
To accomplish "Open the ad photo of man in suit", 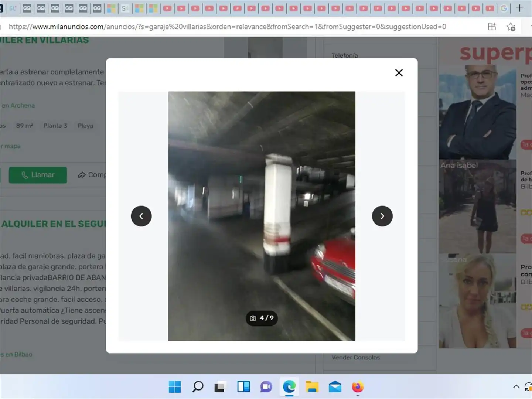I will pyautogui.click(x=477, y=112).
